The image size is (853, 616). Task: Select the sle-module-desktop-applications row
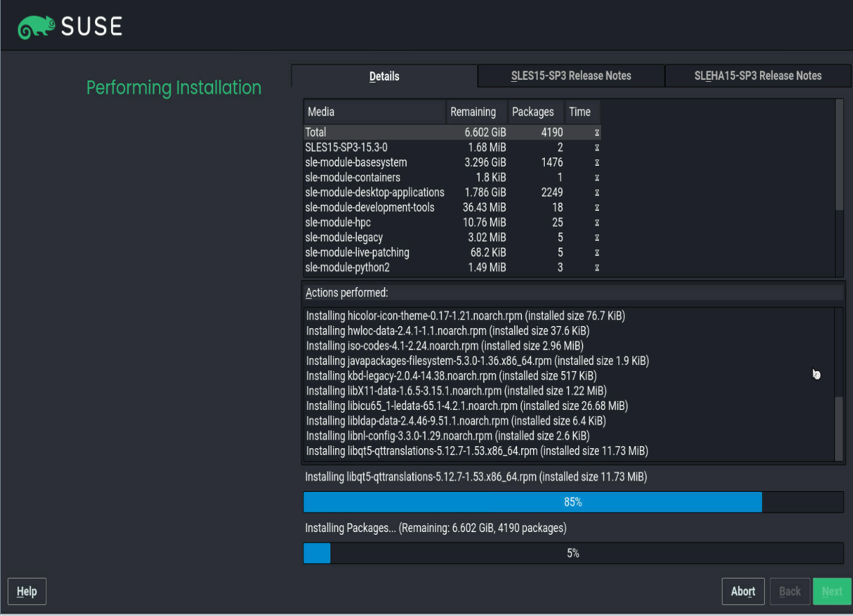(x=453, y=192)
